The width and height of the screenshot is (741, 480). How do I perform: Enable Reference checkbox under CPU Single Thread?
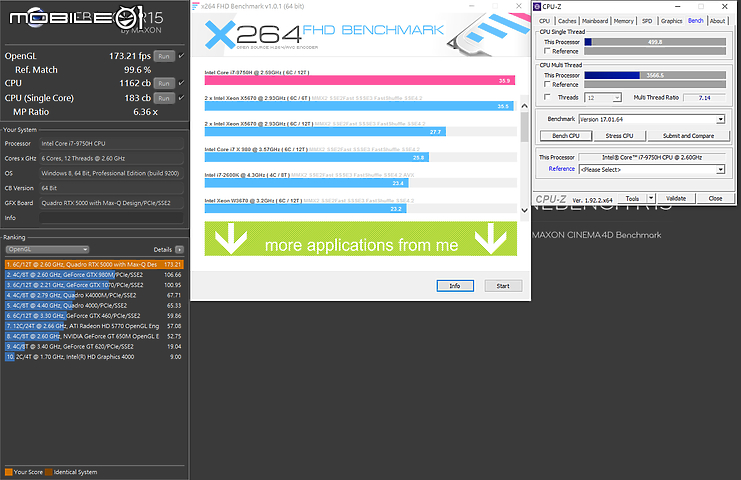point(547,51)
